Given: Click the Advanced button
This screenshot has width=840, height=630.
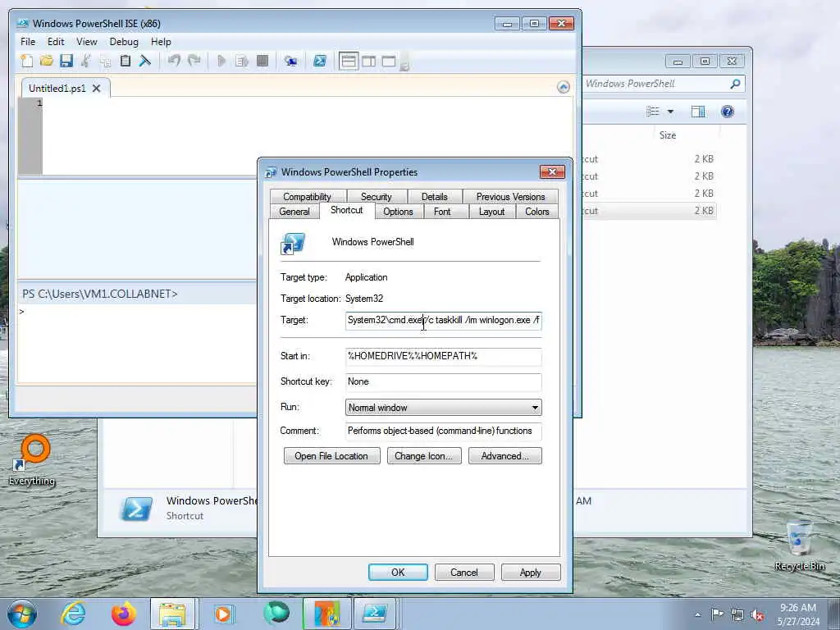Looking at the screenshot, I should (504, 456).
